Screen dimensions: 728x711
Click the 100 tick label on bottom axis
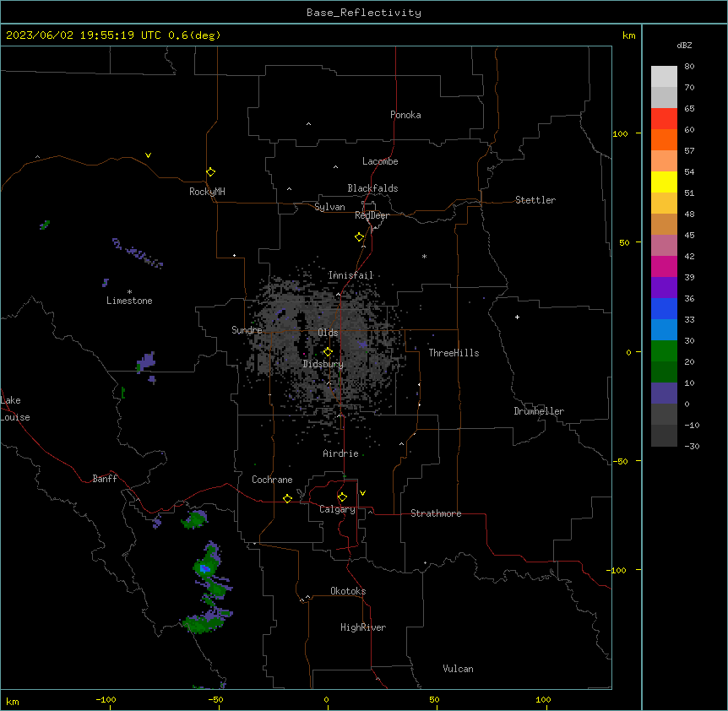tap(543, 700)
